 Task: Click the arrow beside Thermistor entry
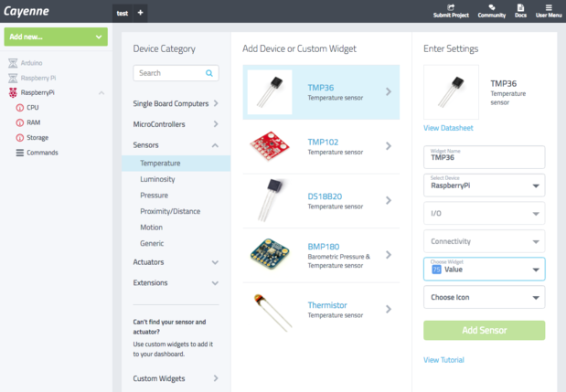389,309
